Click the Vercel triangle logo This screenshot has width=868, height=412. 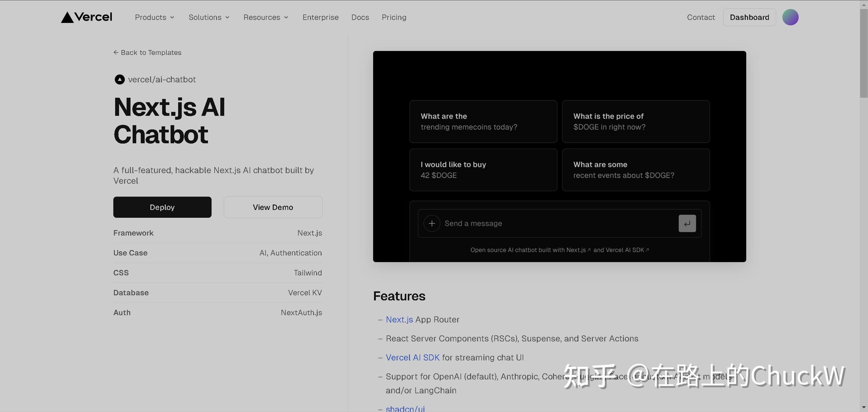(68, 17)
